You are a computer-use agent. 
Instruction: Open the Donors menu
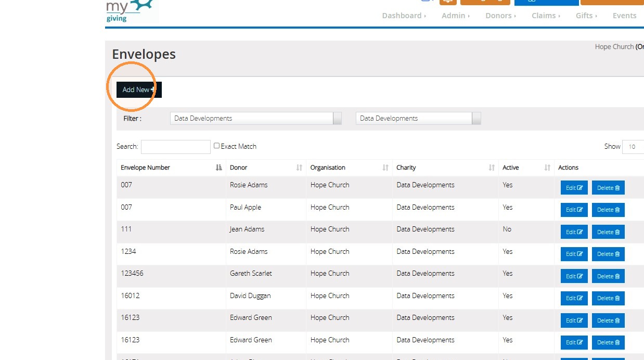coord(500,16)
